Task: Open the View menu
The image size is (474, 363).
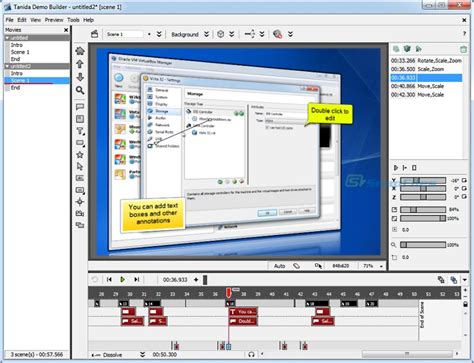Action: coord(35,20)
